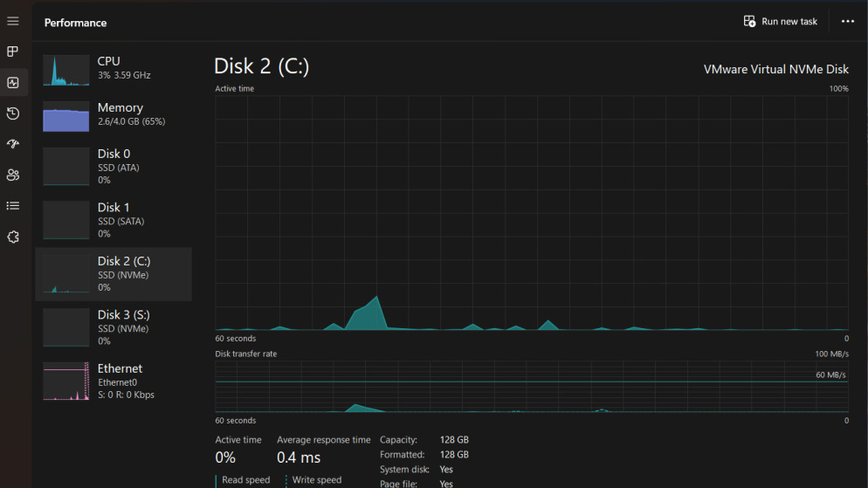Click the Disk transfer rate graph
The height and width of the screenshot is (488, 868).
click(x=532, y=387)
